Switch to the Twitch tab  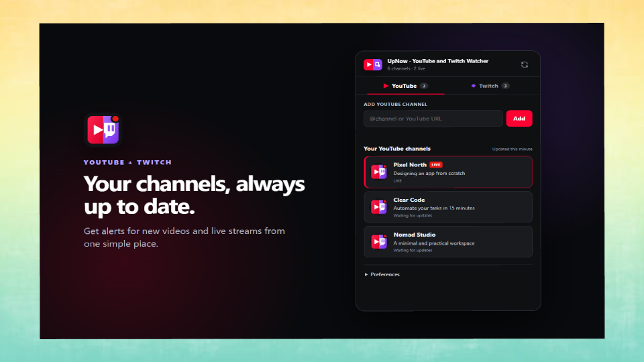[x=490, y=86]
